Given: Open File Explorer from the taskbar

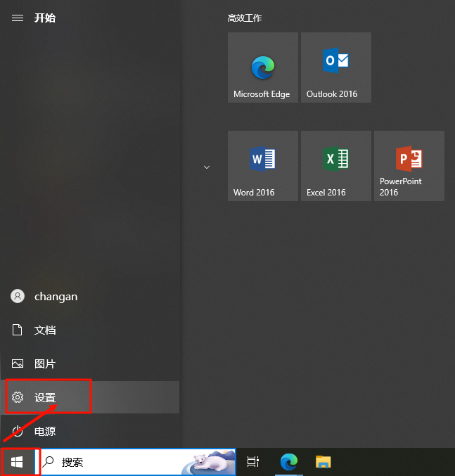Looking at the screenshot, I should pos(323,462).
